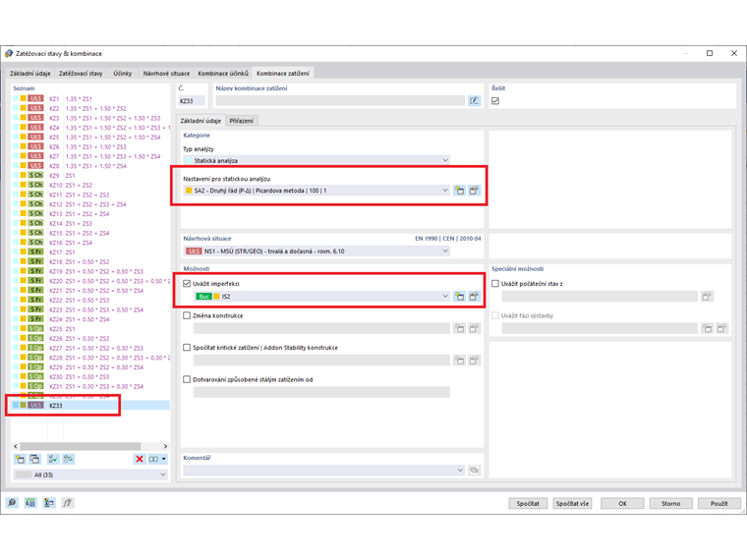
Task: Click the new icon in the Změna konstrukce row
Action: [459, 328]
